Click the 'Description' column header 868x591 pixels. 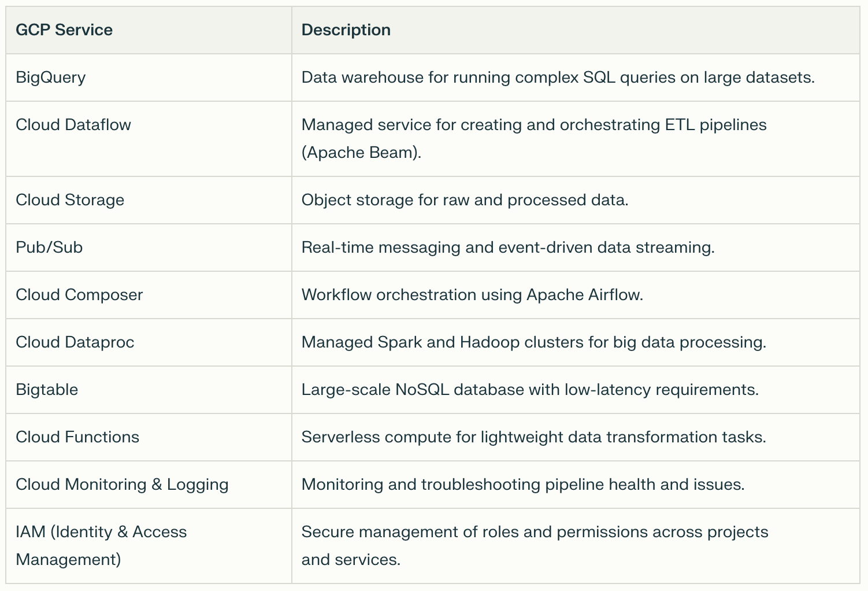[x=576, y=30]
